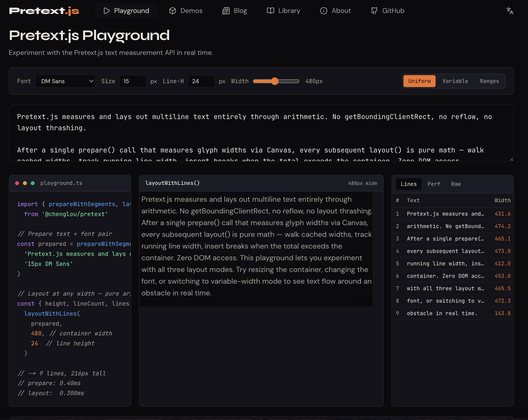Switch to the Raw tab

point(456,184)
